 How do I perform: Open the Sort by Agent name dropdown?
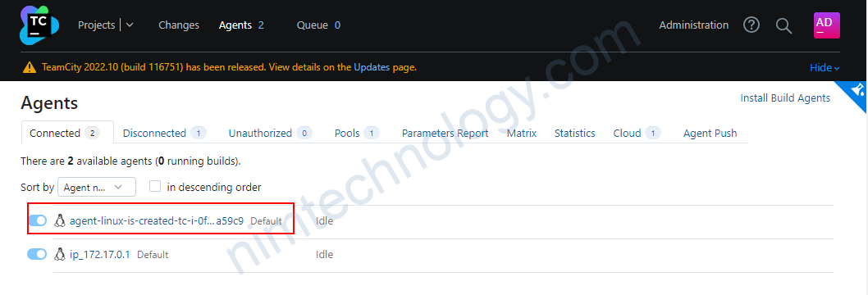(x=97, y=187)
